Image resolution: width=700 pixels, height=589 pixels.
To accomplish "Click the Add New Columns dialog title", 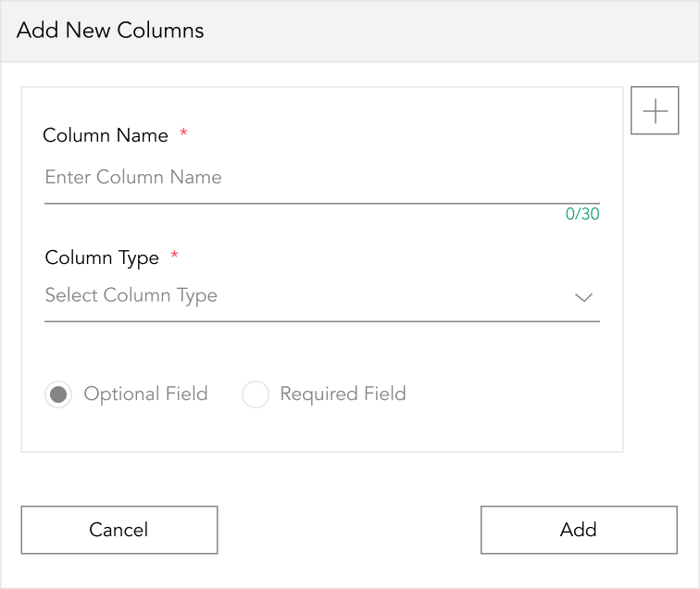I will point(110,31).
